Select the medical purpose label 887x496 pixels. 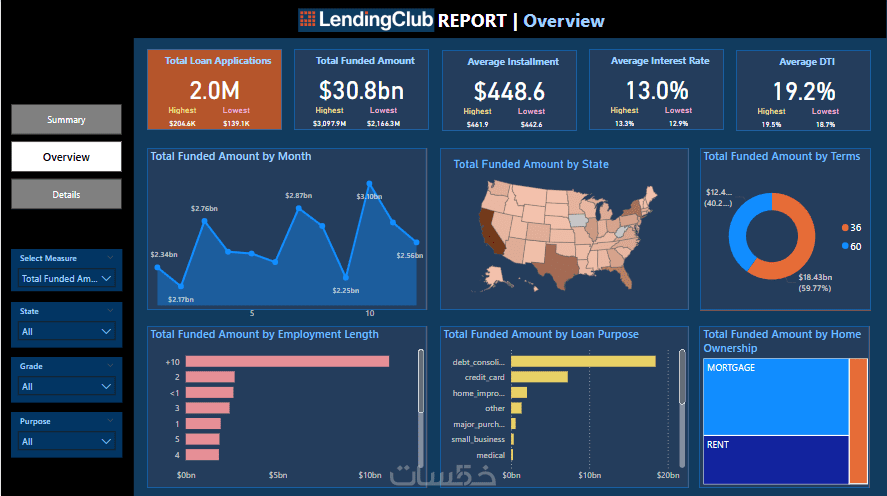click(490, 455)
